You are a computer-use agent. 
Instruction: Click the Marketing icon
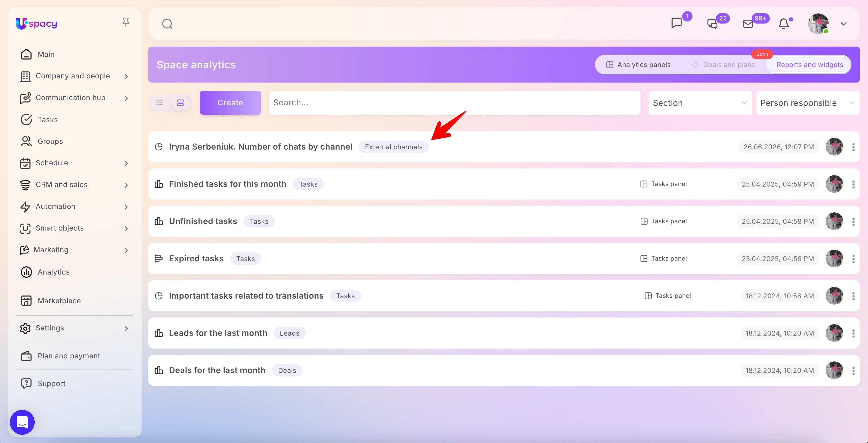tap(24, 250)
